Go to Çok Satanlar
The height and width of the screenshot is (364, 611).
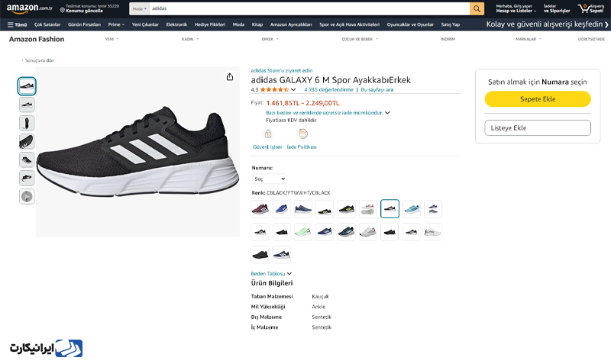point(47,24)
